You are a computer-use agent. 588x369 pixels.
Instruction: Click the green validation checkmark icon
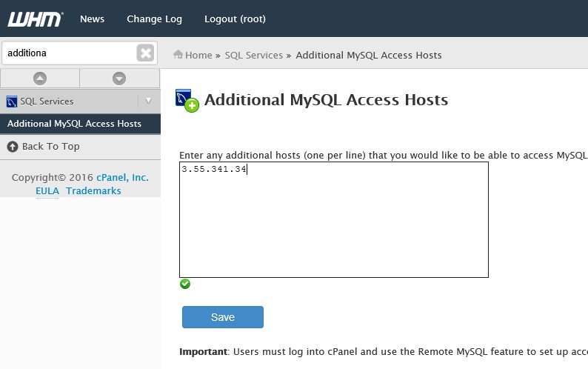click(x=185, y=284)
